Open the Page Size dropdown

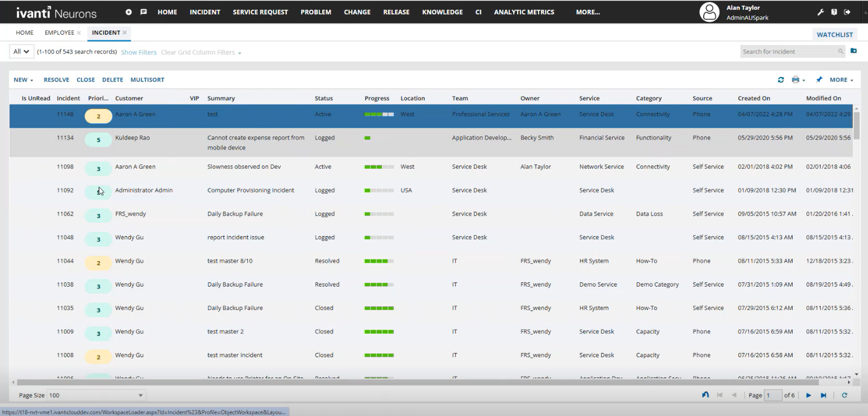pos(95,395)
